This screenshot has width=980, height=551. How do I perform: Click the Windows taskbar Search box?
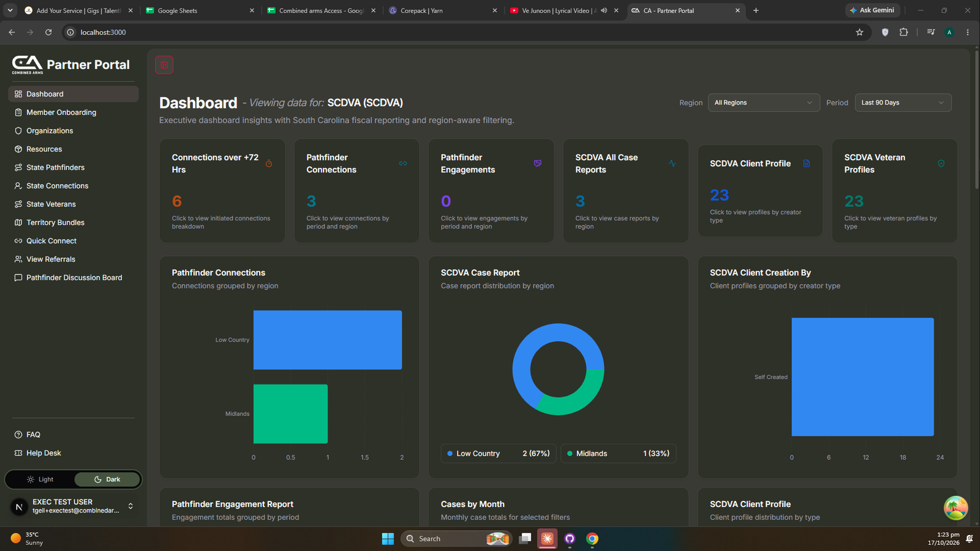click(456, 539)
